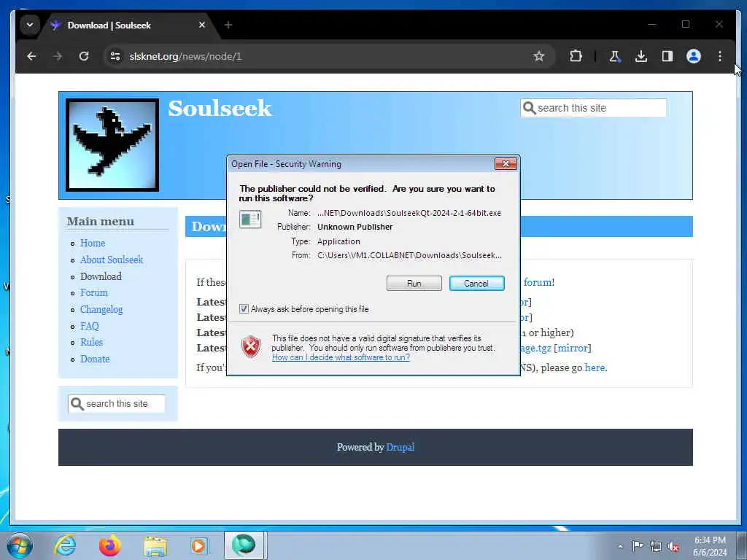Open the Windows Start menu

click(20, 545)
